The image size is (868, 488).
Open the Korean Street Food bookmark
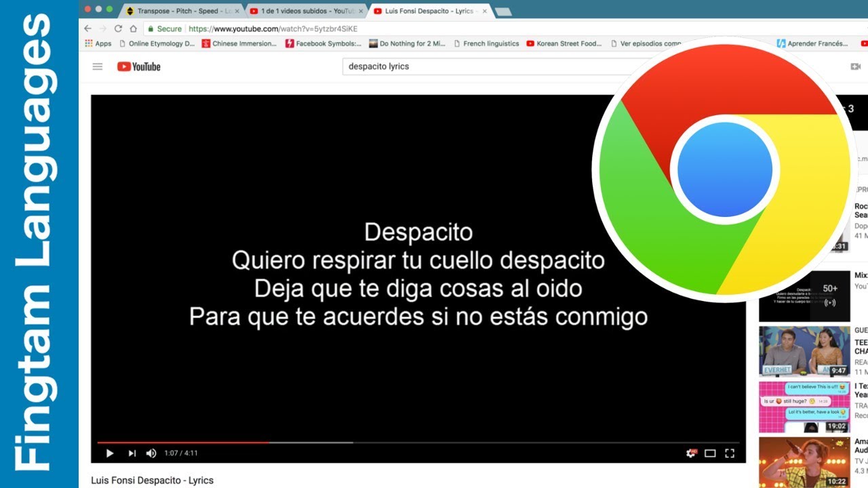tap(564, 43)
